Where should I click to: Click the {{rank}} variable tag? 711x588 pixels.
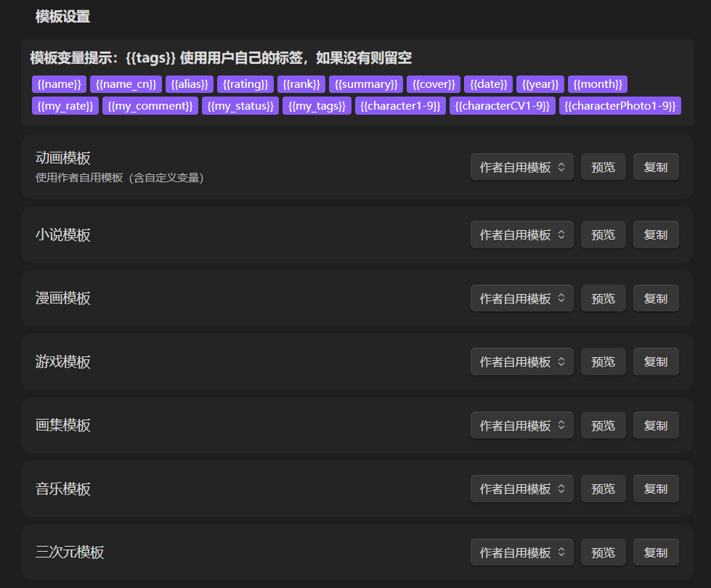(x=301, y=84)
